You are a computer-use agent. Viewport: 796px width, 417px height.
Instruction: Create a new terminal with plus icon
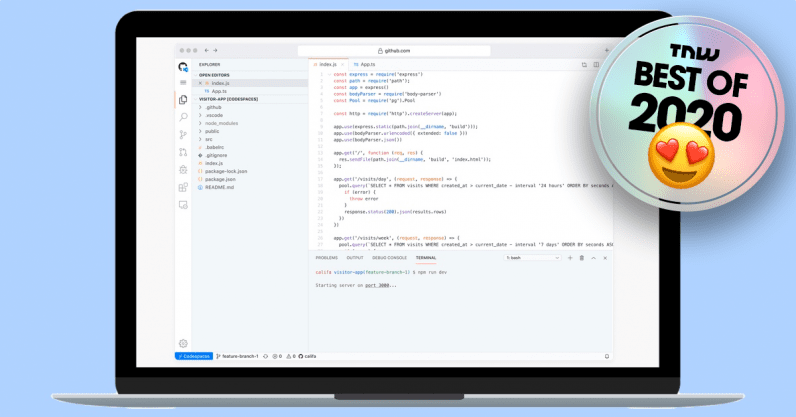click(x=570, y=258)
